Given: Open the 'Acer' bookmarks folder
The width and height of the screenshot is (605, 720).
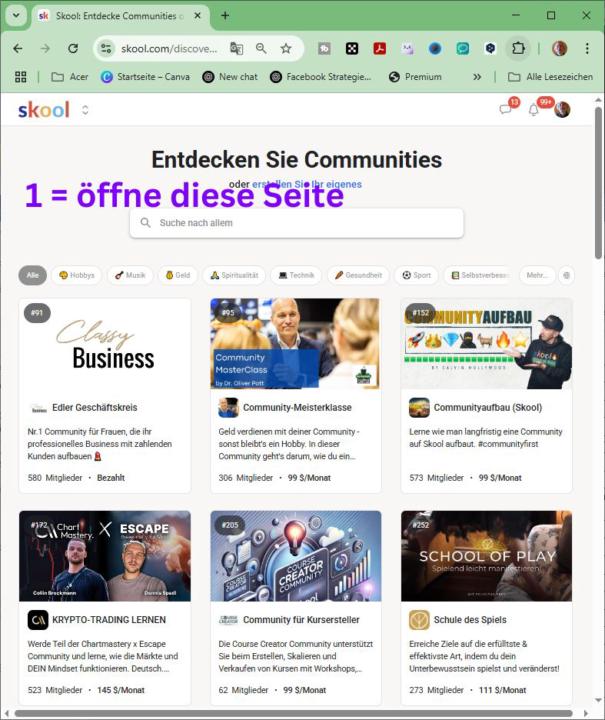Looking at the screenshot, I should 69,77.
